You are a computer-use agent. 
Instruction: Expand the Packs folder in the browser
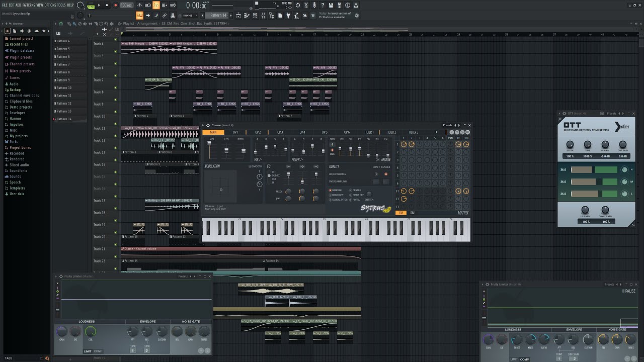click(x=14, y=142)
